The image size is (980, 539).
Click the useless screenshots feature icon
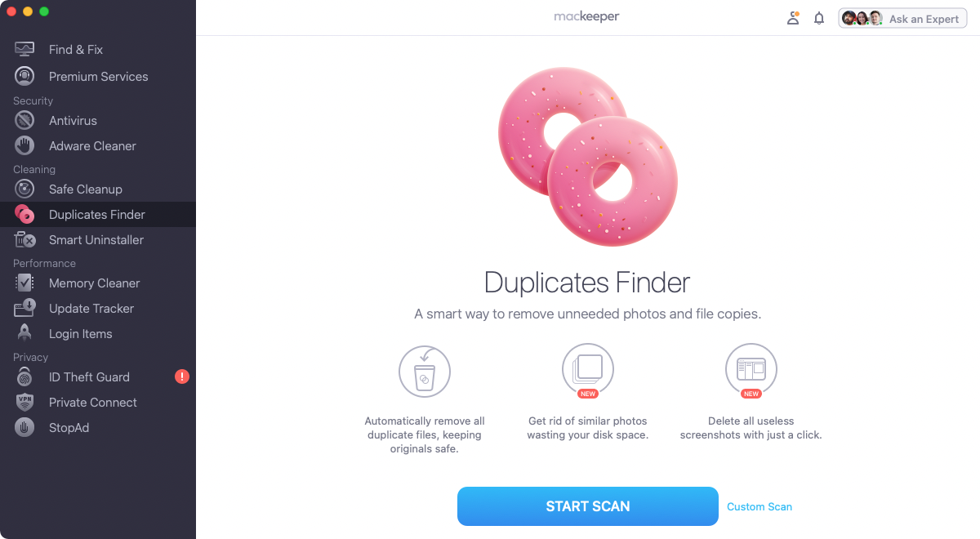click(x=751, y=370)
